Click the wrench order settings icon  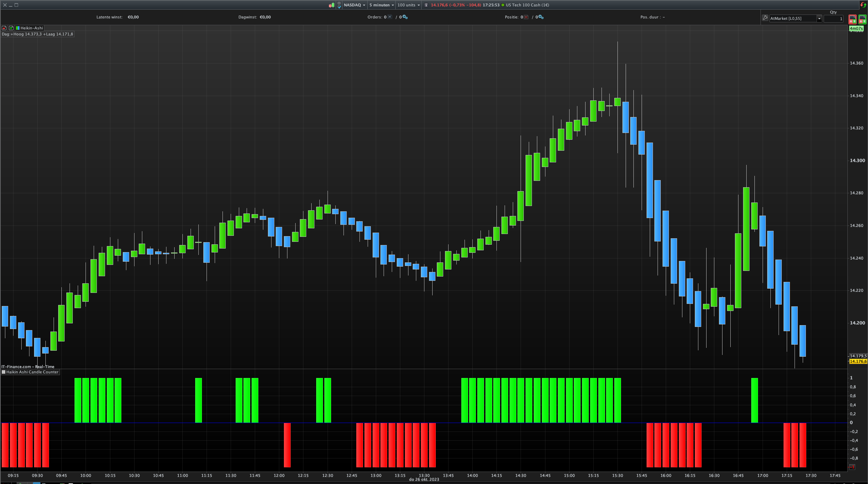(x=765, y=18)
